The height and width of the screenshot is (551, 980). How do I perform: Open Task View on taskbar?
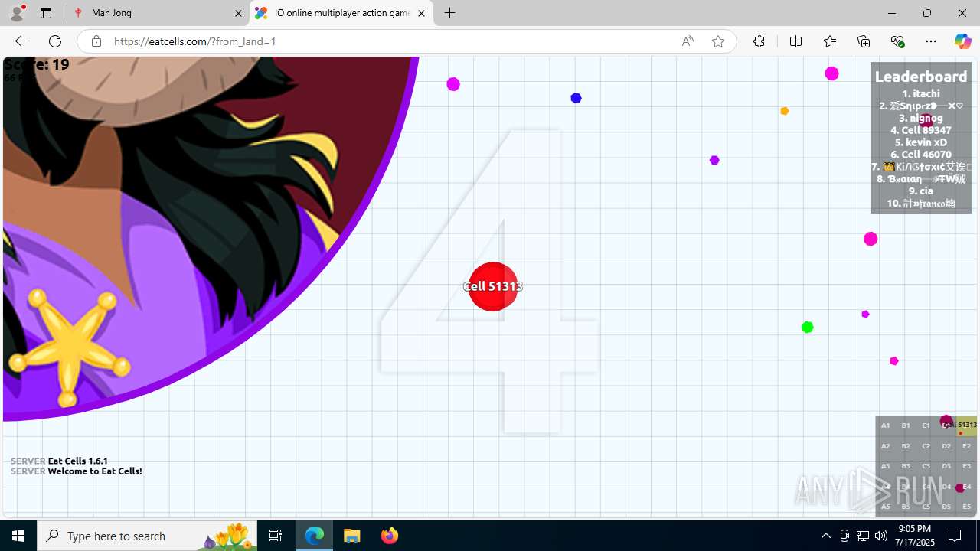(x=276, y=536)
